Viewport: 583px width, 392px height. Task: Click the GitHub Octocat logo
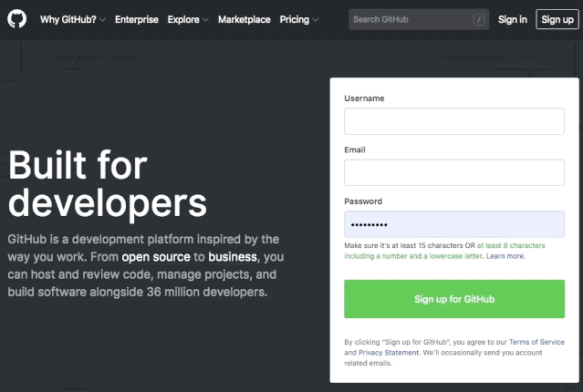click(16, 19)
